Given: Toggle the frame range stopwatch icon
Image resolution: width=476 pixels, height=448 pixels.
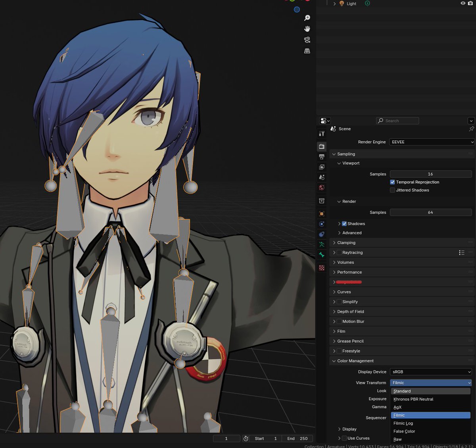Looking at the screenshot, I should pos(246,438).
